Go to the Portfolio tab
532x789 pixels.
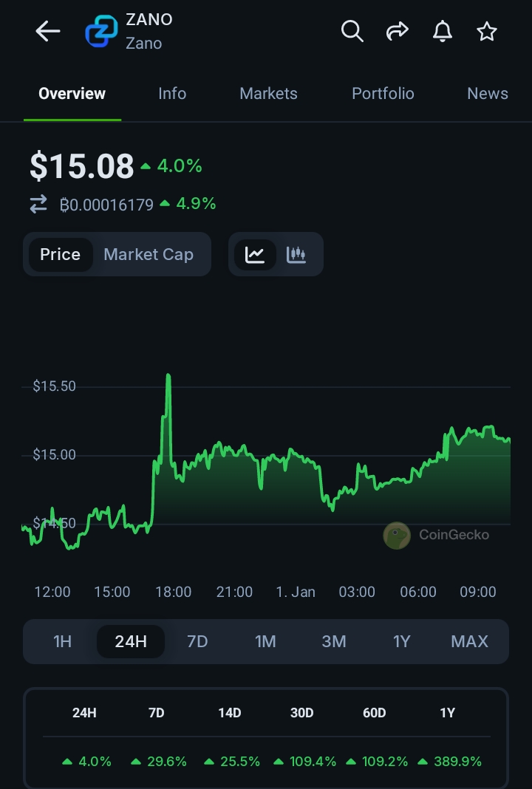383,94
